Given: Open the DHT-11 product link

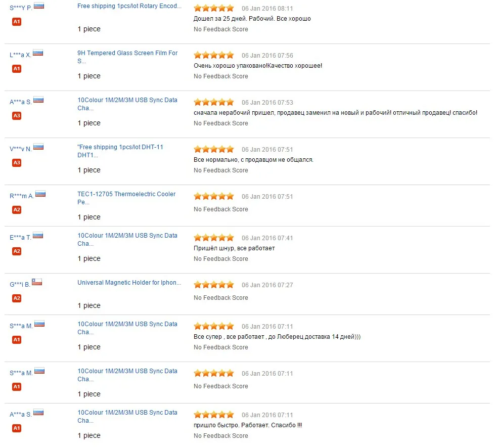Looking at the screenshot, I should [120, 151].
